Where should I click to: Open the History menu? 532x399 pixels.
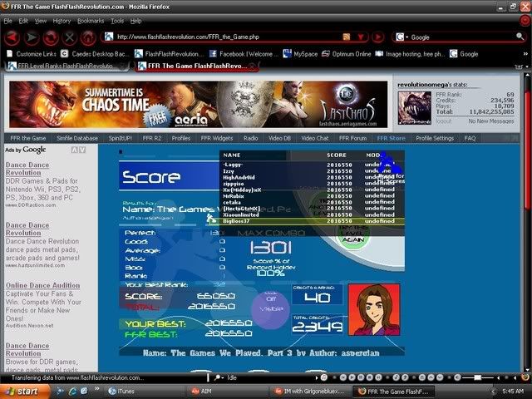click(62, 20)
